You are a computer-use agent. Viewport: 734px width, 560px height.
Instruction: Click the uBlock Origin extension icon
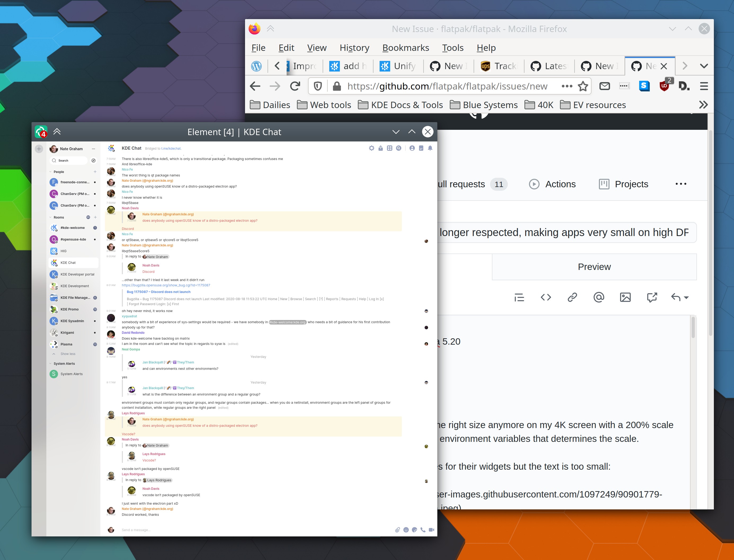[x=664, y=86]
